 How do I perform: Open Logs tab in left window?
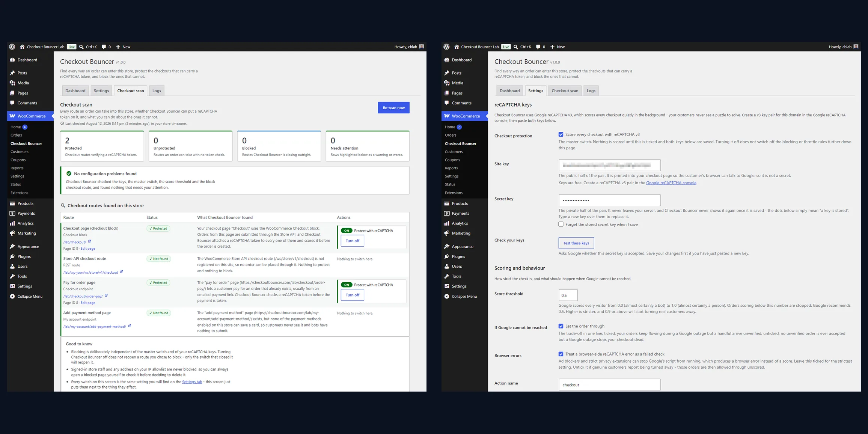[x=157, y=91]
